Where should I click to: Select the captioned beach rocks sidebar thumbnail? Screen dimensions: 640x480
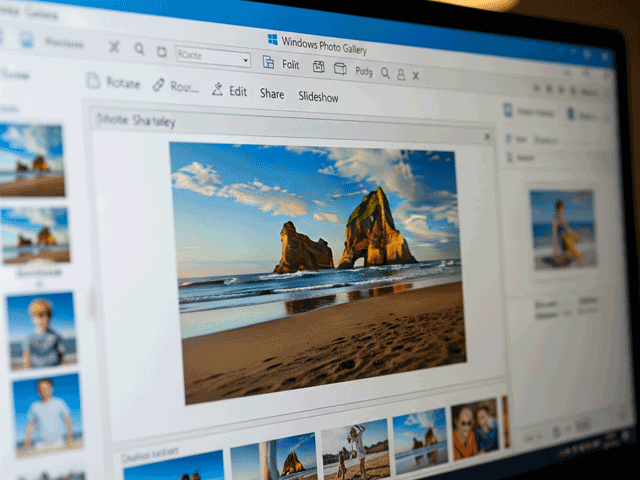coord(36,236)
